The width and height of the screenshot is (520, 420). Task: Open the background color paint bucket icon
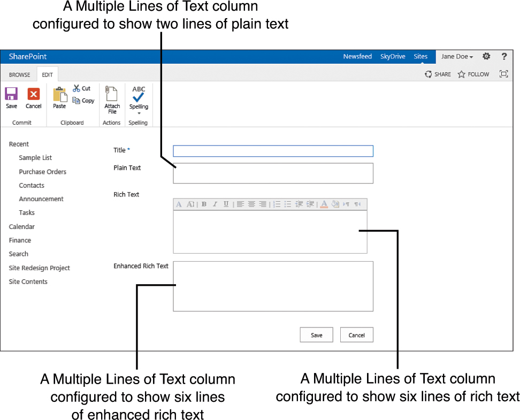335,204
